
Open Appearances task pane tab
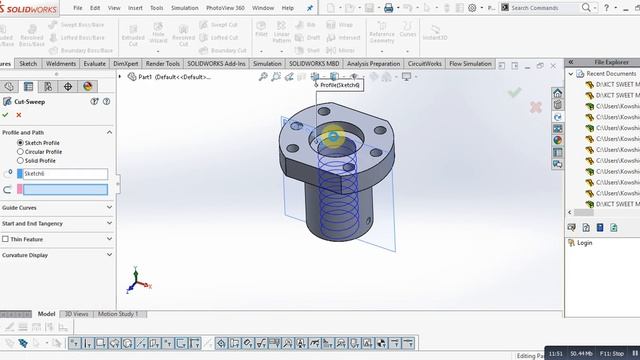pos(557,140)
